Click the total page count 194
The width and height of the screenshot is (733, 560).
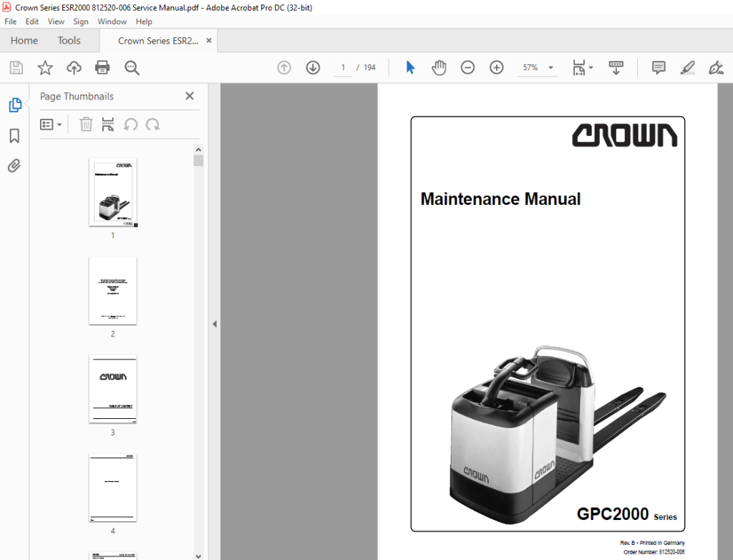pos(369,68)
